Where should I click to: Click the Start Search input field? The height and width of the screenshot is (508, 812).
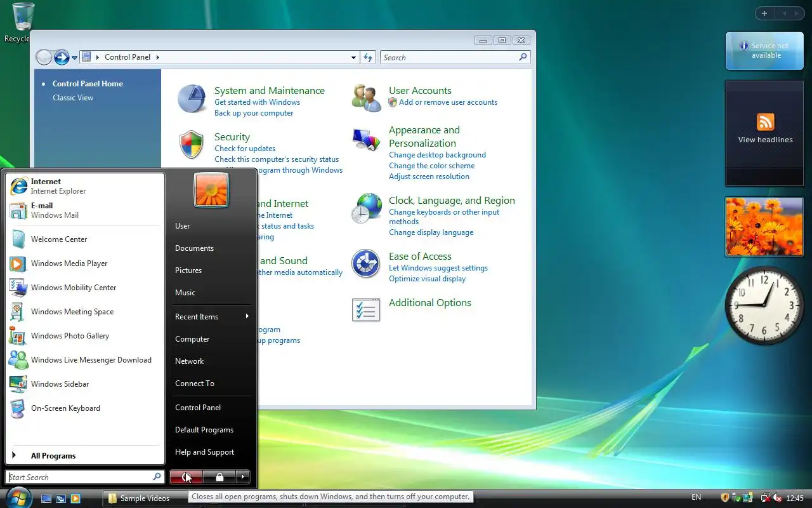[x=80, y=477]
